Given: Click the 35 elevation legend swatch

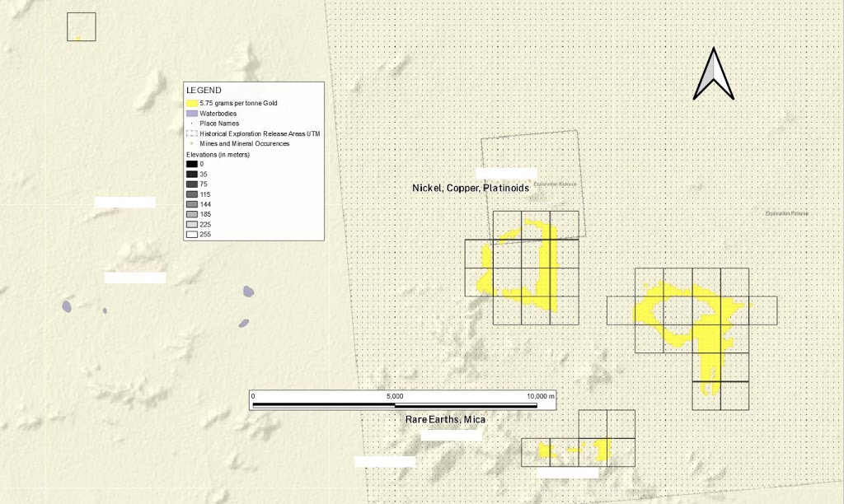Looking at the screenshot, I should coord(192,174).
